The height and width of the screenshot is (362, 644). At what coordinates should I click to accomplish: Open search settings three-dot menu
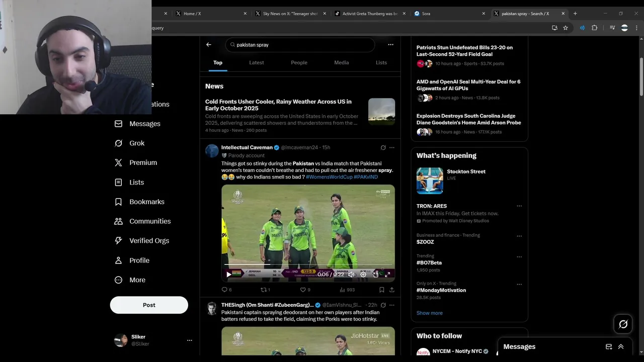(390, 45)
